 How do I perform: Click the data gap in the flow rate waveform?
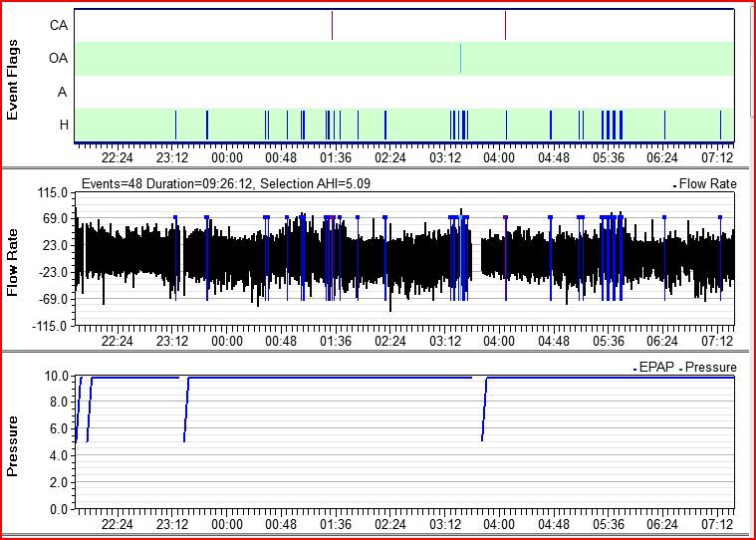point(476,256)
